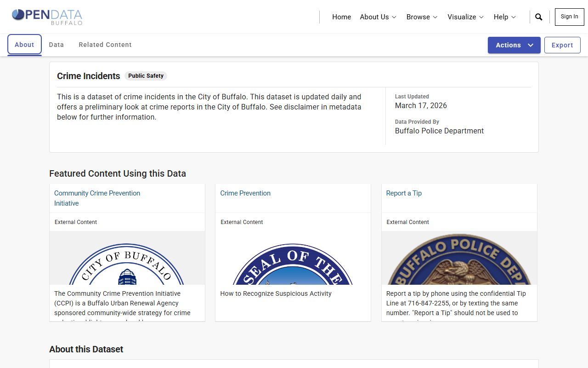Click 'How to Recognize Suspicious Activity' text
588x368 pixels.
click(x=276, y=293)
